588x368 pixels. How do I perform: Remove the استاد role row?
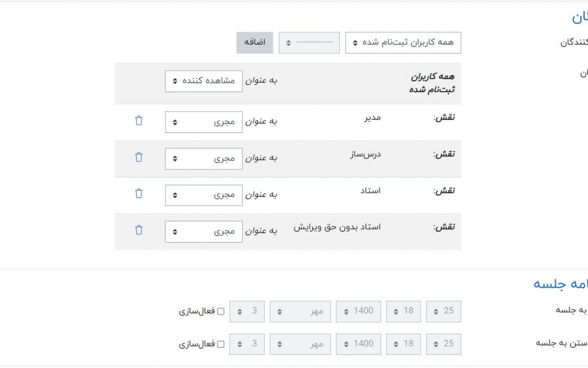(139, 194)
